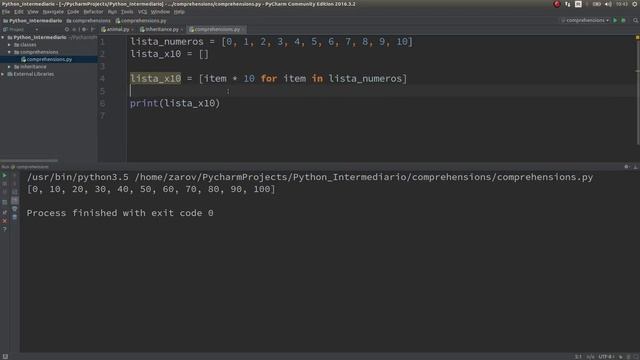The width and height of the screenshot is (640, 360).
Task: Start debugging with the bug icon in toolbar
Action: 624,20
